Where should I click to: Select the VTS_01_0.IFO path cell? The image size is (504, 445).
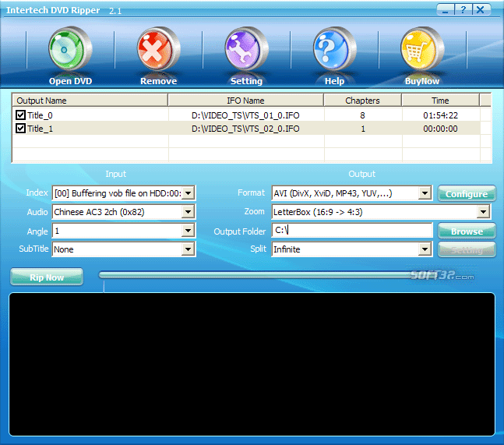(x=245, y=115)
